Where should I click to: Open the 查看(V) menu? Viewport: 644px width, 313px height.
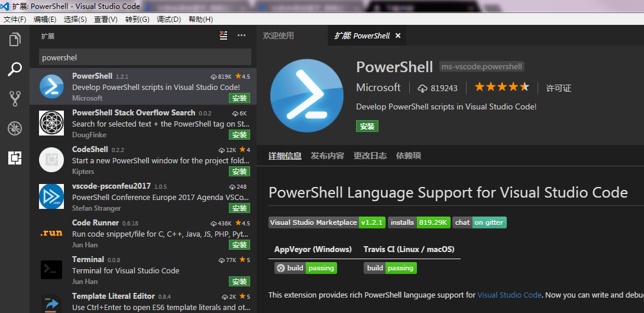pos(105,20)
